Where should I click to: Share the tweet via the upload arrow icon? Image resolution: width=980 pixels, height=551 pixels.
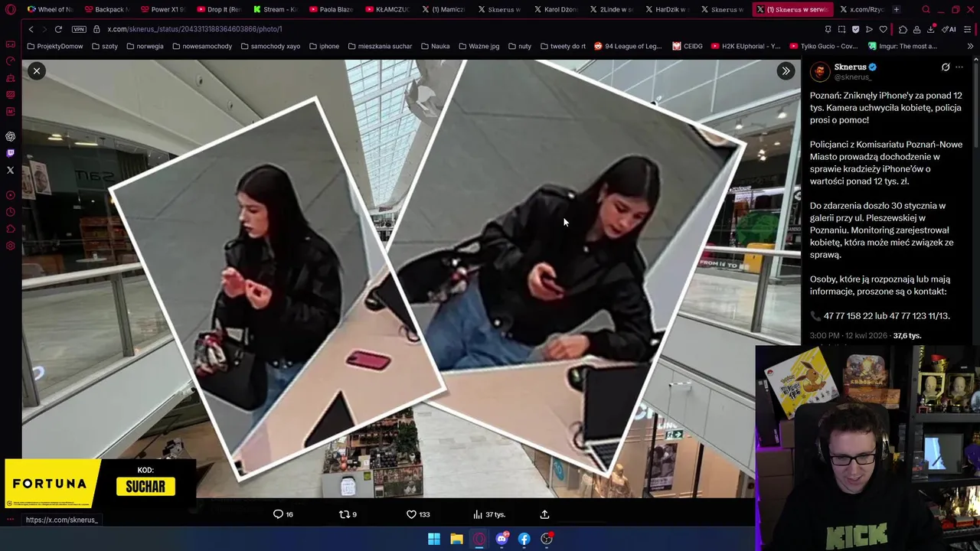[544, 514]
